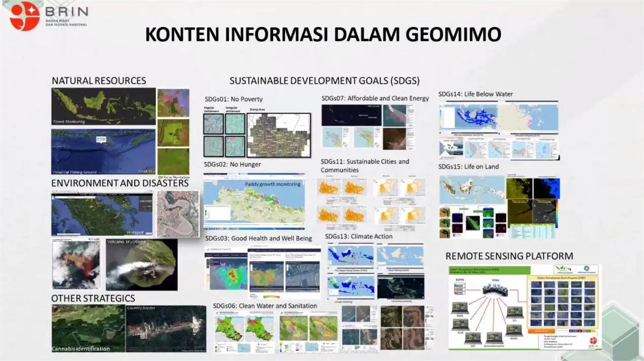Click the BDPJN database stack icon

click(x=460, y=288)
